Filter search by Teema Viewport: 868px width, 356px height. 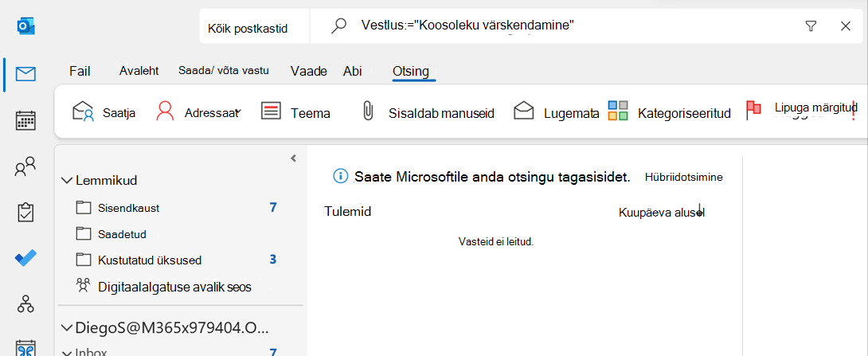pos(295,111)
